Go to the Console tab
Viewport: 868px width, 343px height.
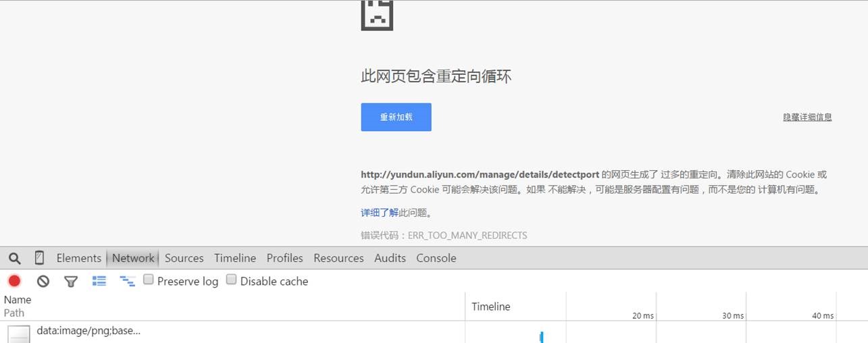436,258
